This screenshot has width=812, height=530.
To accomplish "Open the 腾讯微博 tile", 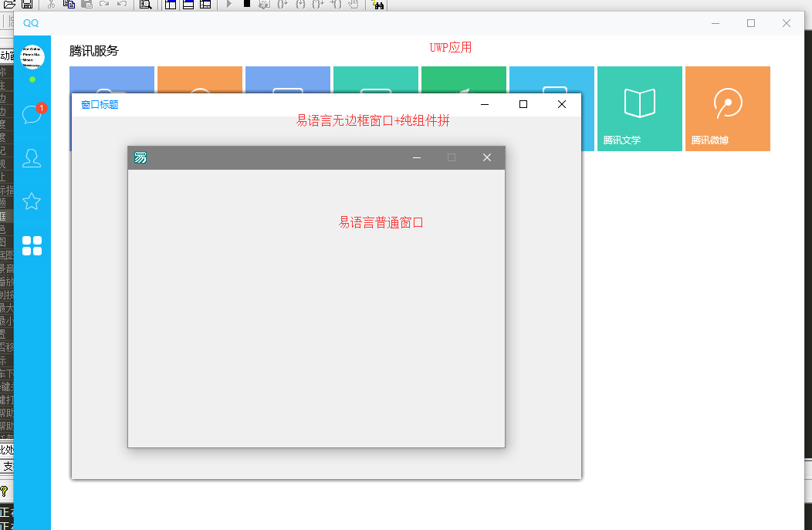I will click(728, 109).
